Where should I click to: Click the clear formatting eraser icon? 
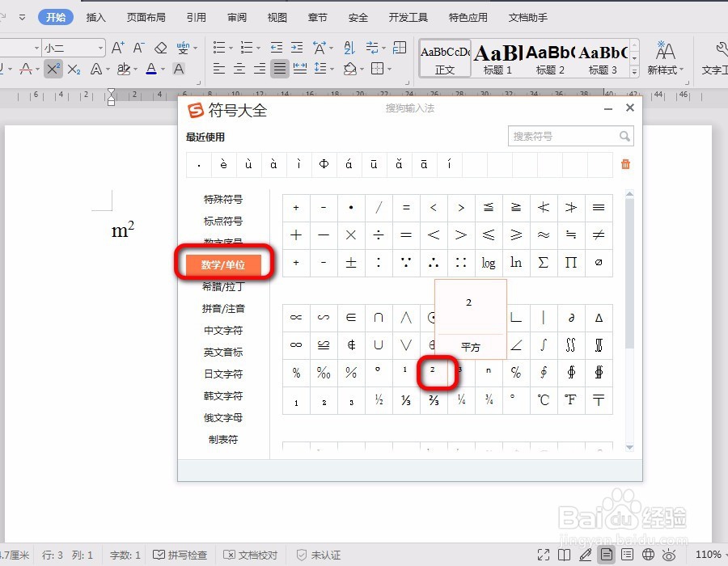(x=161, y=48)
